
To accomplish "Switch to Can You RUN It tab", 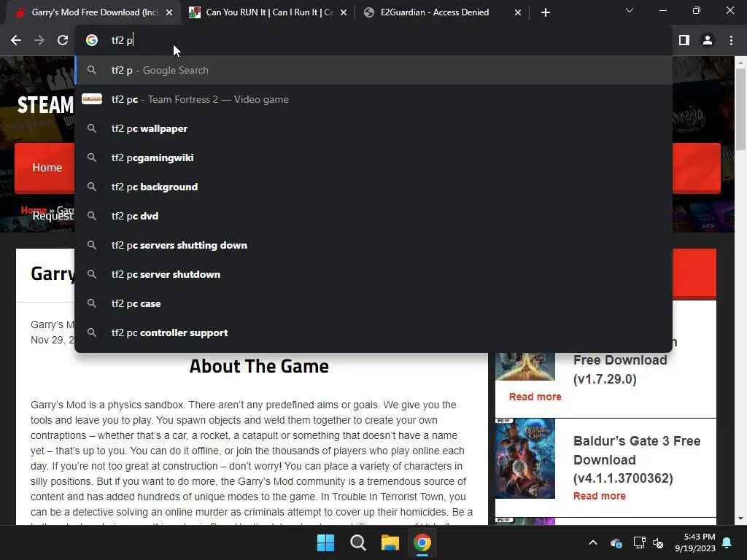I will [269, 12].
